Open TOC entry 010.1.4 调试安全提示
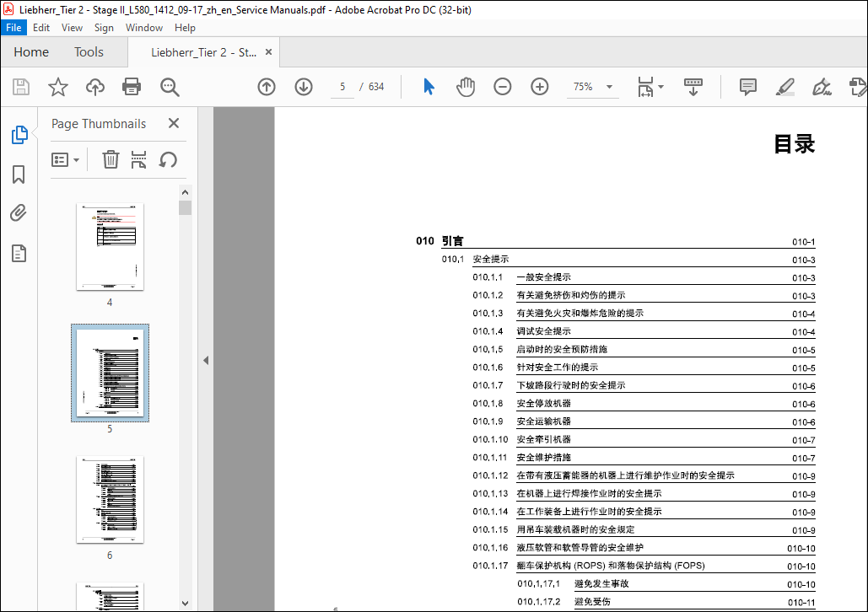Viewport: 868px width, 612px height. (644, 331)
